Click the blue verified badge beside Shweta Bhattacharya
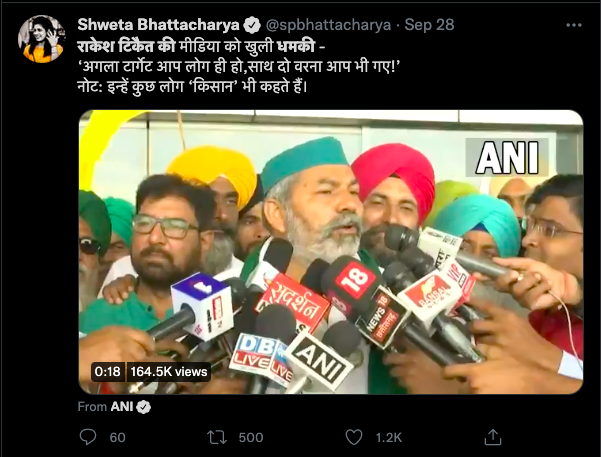This screenshot has width=601, height=457. click(x=252, y=25)
